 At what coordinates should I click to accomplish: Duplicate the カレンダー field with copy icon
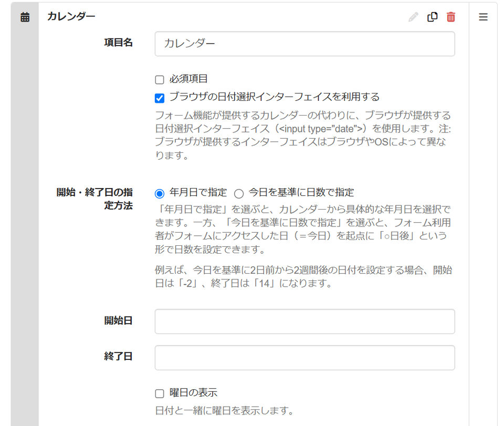pyautogui.click(x=432, y=17)
